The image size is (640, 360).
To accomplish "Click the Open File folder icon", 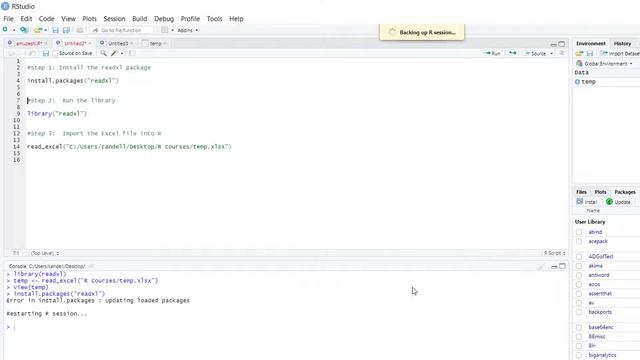I will click(x=38, y=30).
